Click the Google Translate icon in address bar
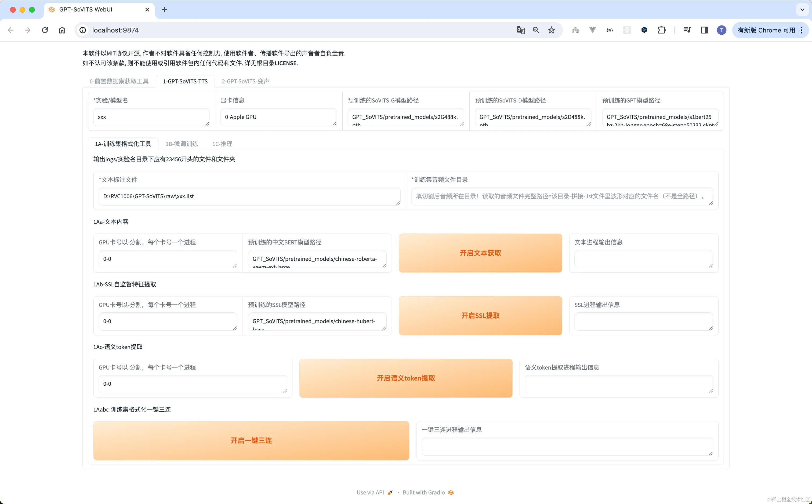The width and height of the screenshot is (812, 504). click(521, 30)
